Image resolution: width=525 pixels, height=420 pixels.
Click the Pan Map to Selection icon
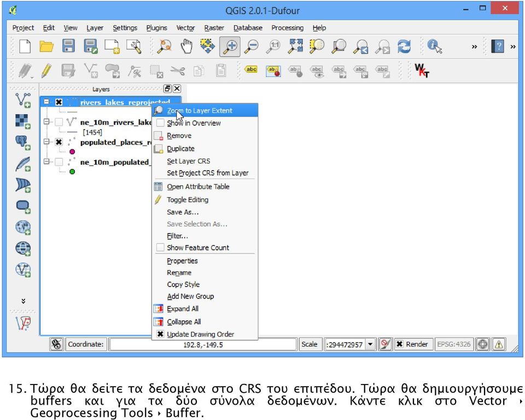(x=208, y=46)
